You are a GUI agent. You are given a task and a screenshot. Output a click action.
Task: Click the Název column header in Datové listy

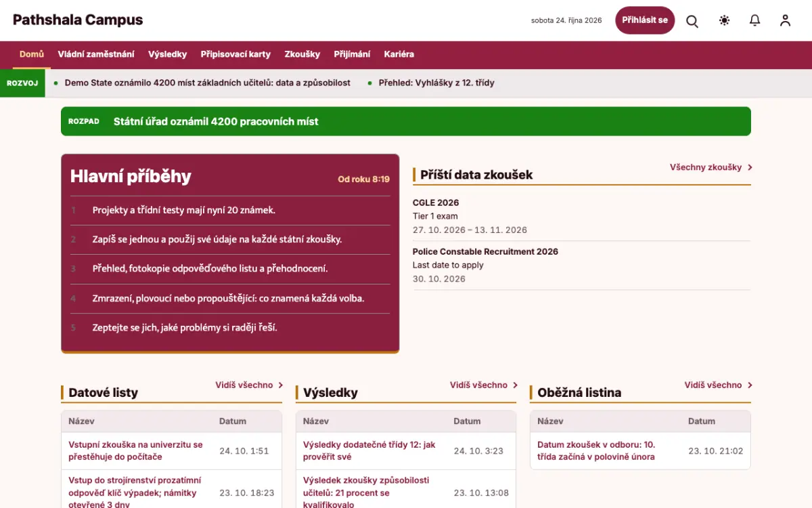point(81,421)
